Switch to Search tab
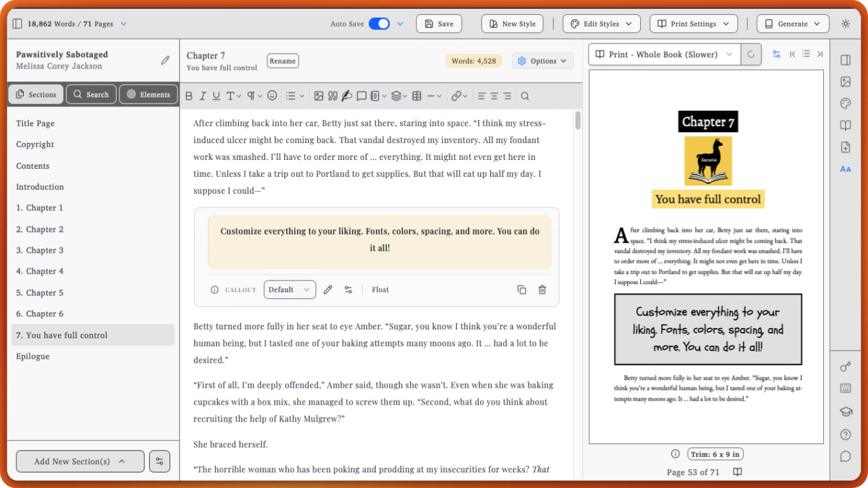The width and height of the screenshot is (868, 488). pos(91,94)
